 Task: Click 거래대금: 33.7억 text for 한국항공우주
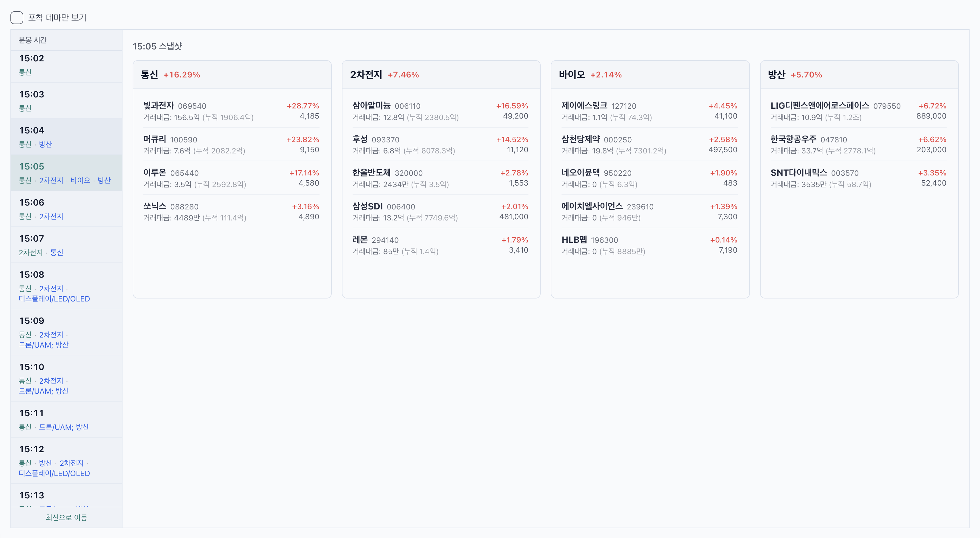click(797, 151)
